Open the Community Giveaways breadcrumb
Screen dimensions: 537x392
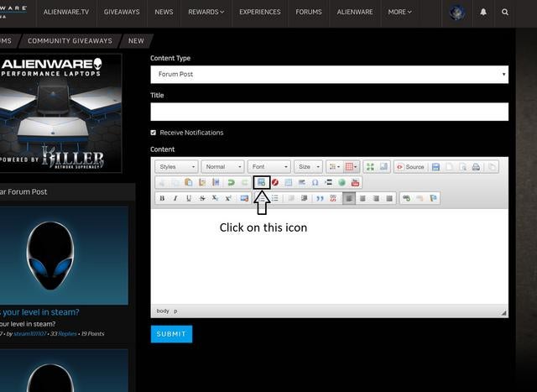tap(70, 41)
